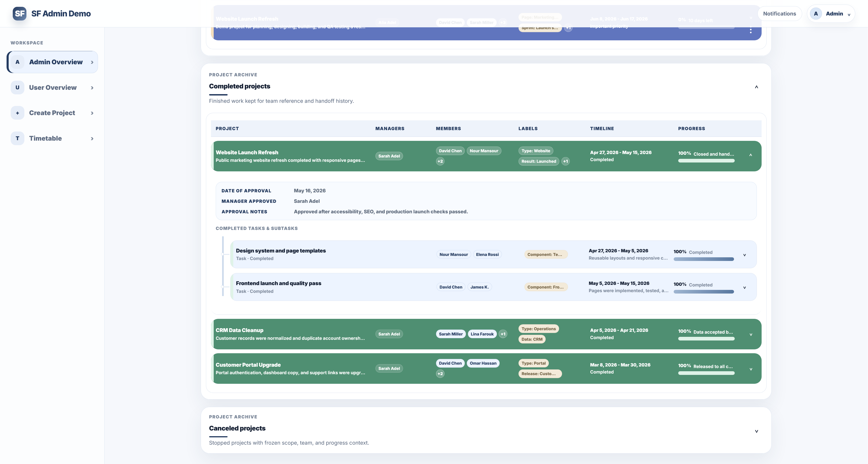Expand Frontend launch and quality pass task

745,288
